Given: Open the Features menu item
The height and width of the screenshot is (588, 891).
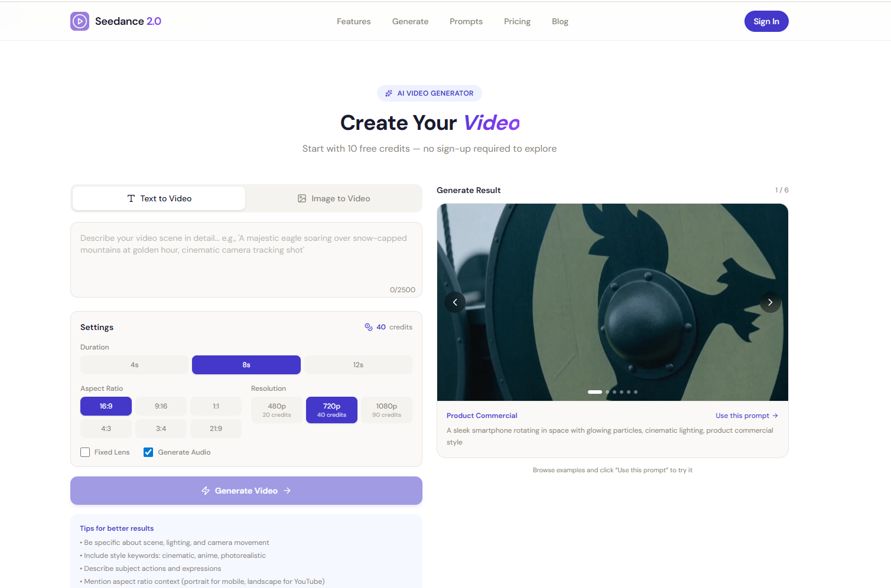Looking at the screenshot, I should click(353, 21).
